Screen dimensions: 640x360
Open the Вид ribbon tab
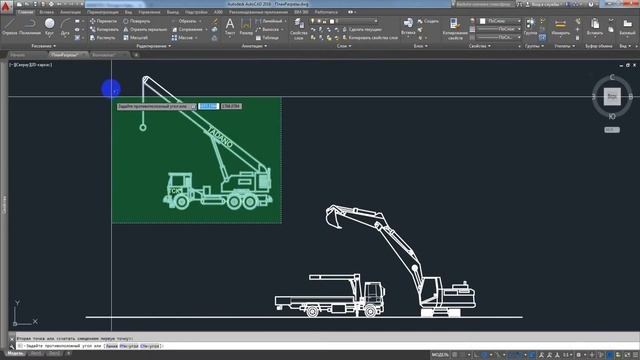tap(129, 12)
